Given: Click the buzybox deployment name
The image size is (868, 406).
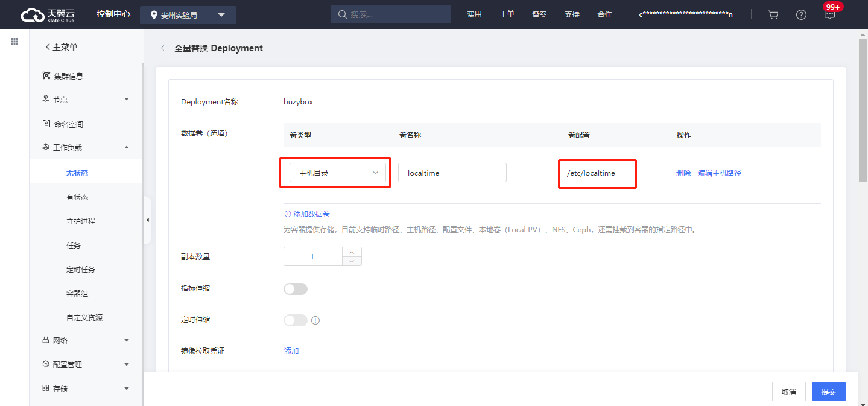Looking at the screenshot, I should point(298,102).
